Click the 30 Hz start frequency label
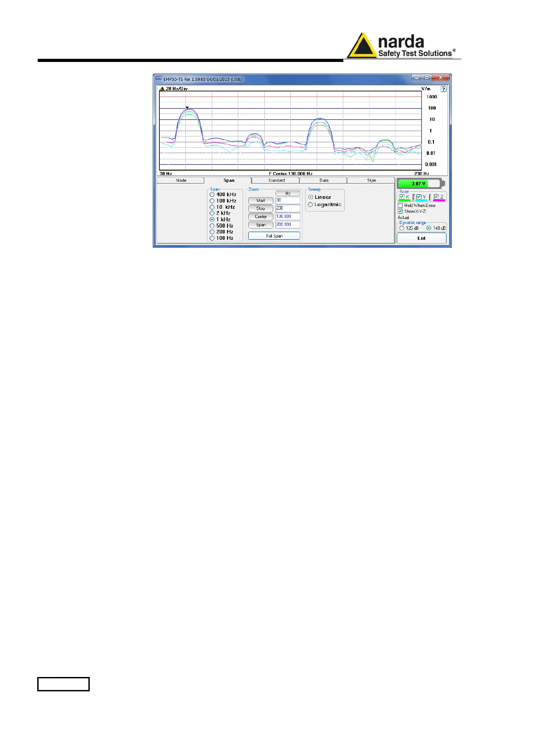The width and height of the screenshot is (534, 756). [166, 174]
